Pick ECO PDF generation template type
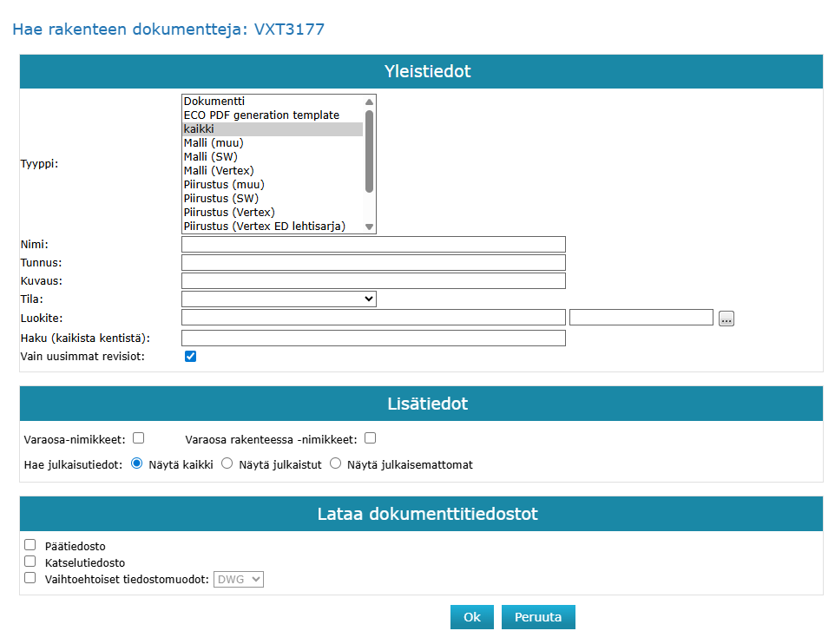 tap(261, 115)
